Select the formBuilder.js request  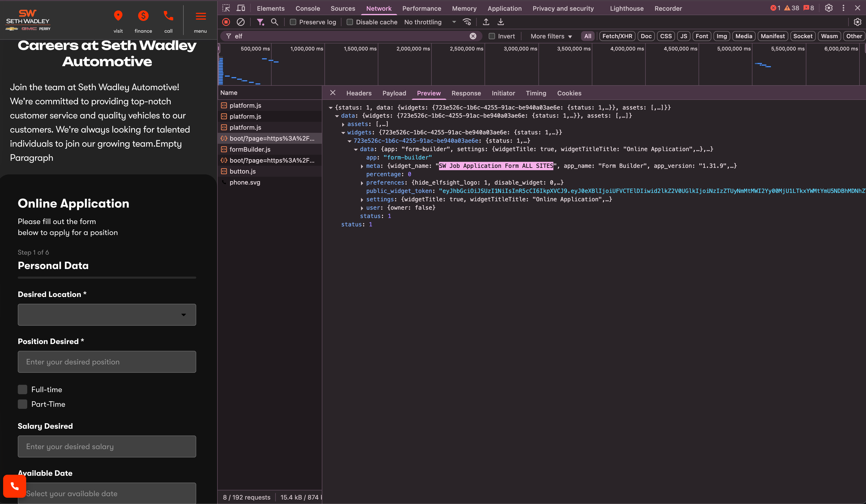tap(250, 149)
